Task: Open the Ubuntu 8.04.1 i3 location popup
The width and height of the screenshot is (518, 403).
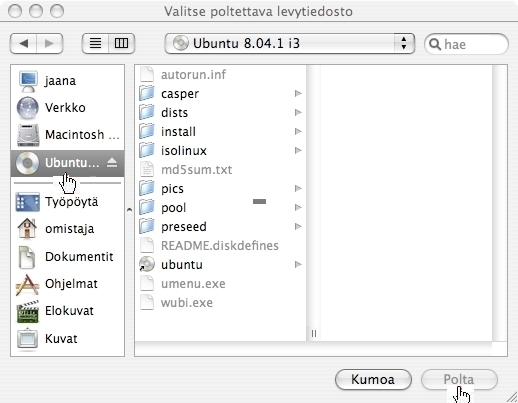Action: pos(290,43)
